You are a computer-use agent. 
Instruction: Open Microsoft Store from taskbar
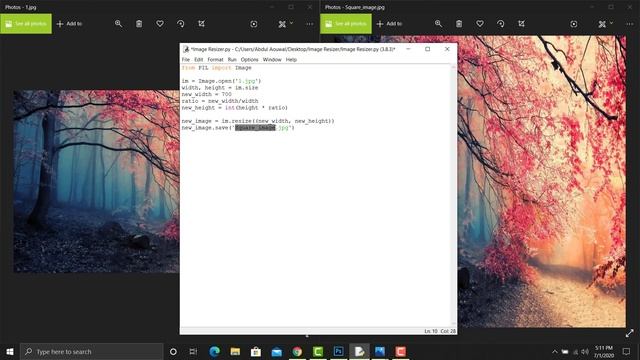(256, 351)
